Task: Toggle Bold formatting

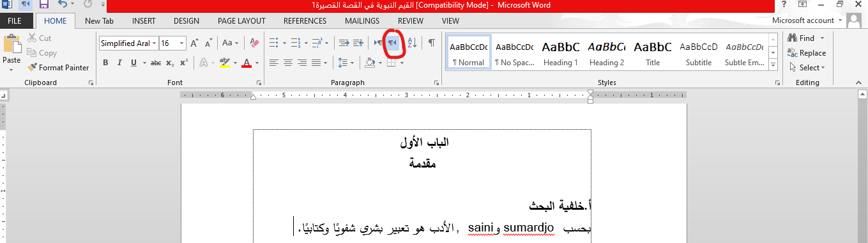Action: [105, 63]
